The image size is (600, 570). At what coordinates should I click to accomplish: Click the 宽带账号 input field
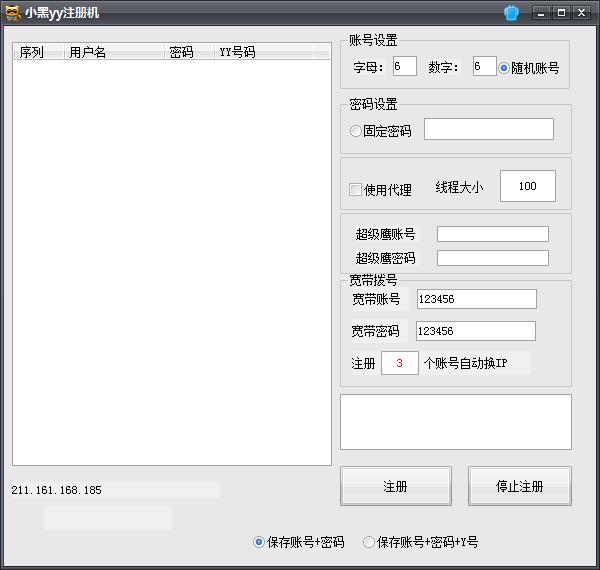476,299
